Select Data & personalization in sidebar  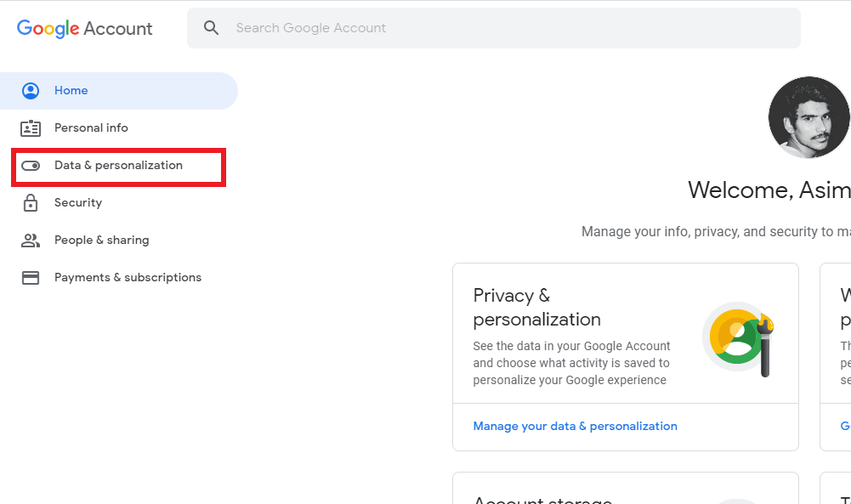pyautogui.click(x=119, y=166)
